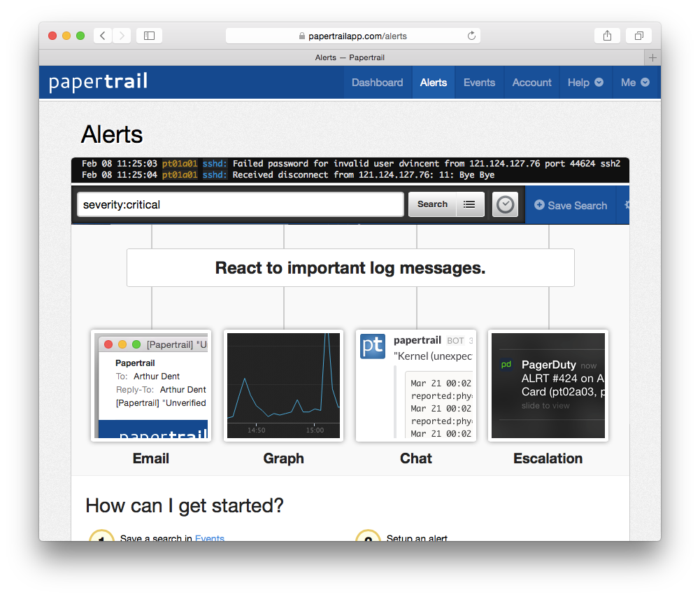Click the 'Received disconnect' log line
The height and width of the screenshot is (597, 700).
[x=288, y=175]
